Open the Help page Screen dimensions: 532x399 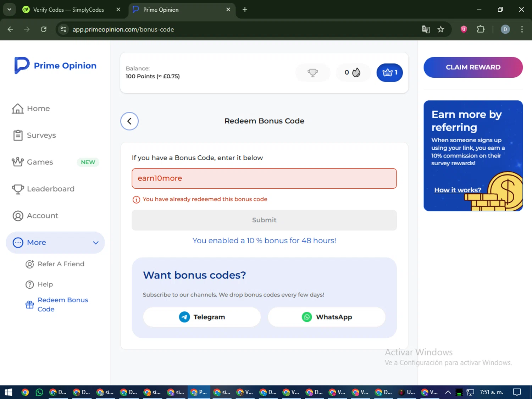39,284
